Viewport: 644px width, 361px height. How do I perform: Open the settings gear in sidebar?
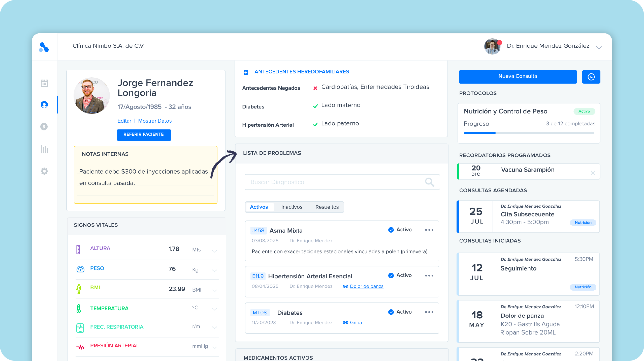point(44,171)
